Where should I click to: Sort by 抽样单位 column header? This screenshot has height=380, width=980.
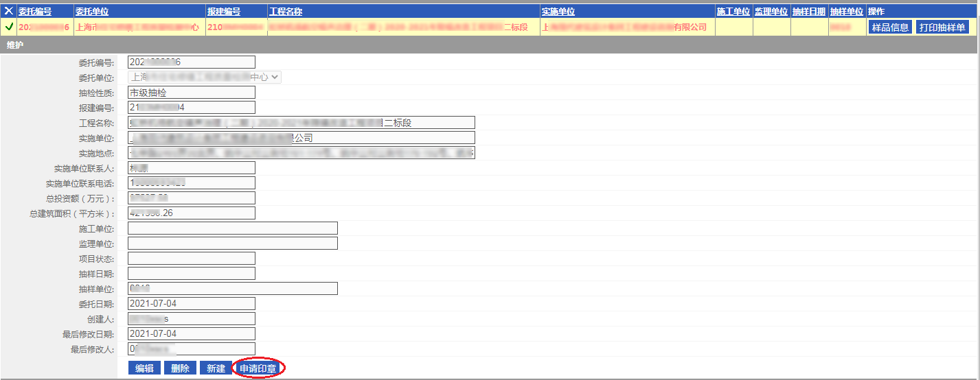click(847, 12)
